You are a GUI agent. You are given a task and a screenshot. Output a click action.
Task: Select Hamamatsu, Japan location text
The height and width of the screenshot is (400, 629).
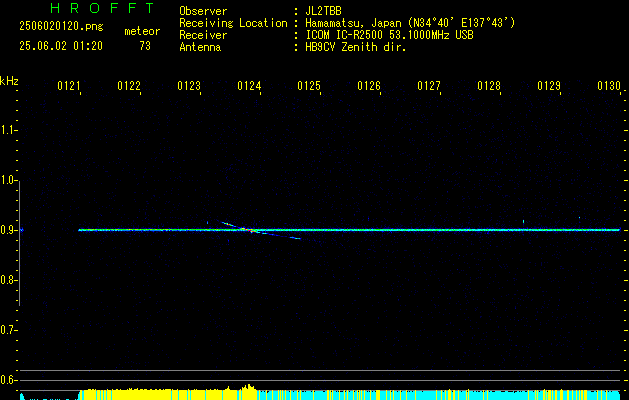click(x=410, y=23)
